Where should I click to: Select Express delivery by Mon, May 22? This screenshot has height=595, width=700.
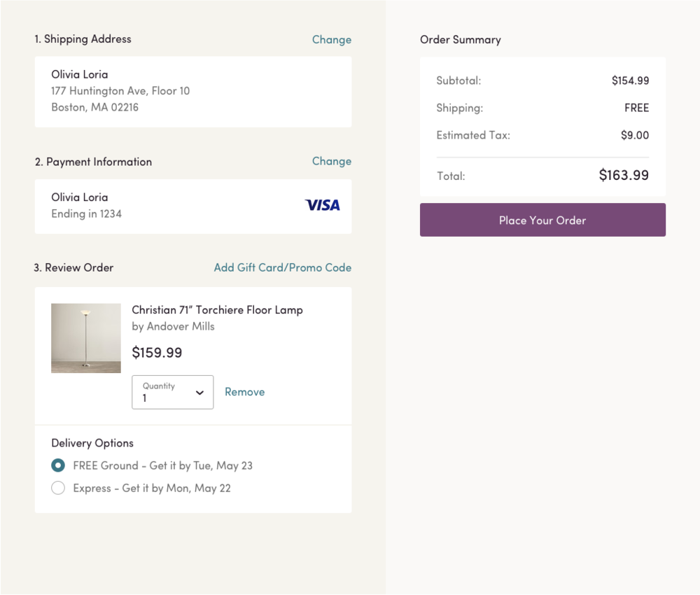[58, 488]
